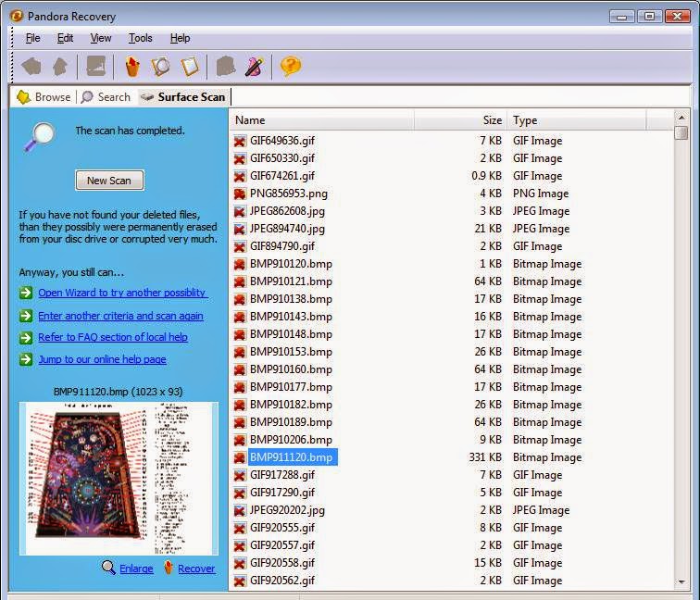Click the file icon of PNG856953.png
The height and width of the screenshot is (600, 700).
240,194
